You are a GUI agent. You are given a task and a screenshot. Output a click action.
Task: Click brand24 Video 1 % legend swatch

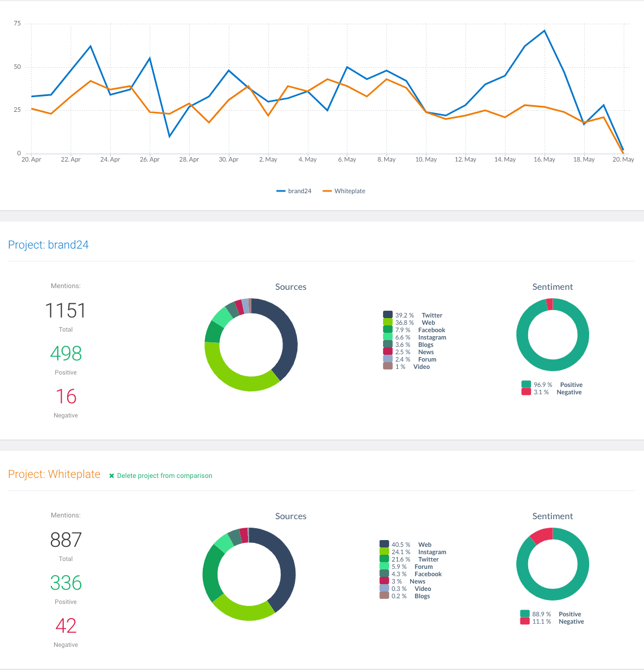coord(388,366)
